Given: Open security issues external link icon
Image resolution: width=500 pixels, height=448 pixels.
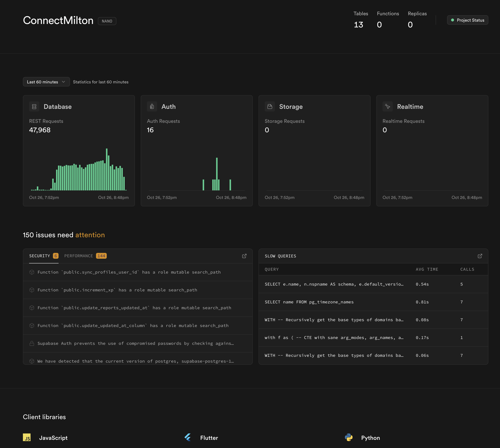Looking at the screenshot, I should (x=244, y=256).
